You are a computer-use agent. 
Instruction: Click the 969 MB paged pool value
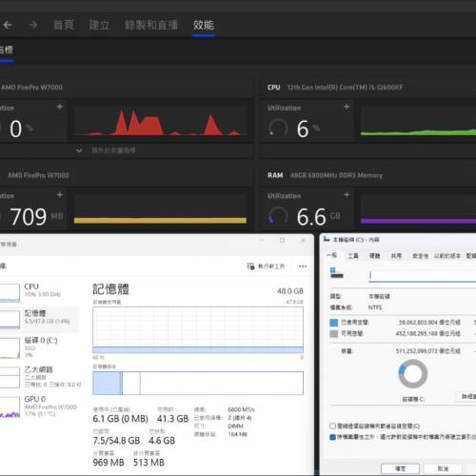pos(109,463)
